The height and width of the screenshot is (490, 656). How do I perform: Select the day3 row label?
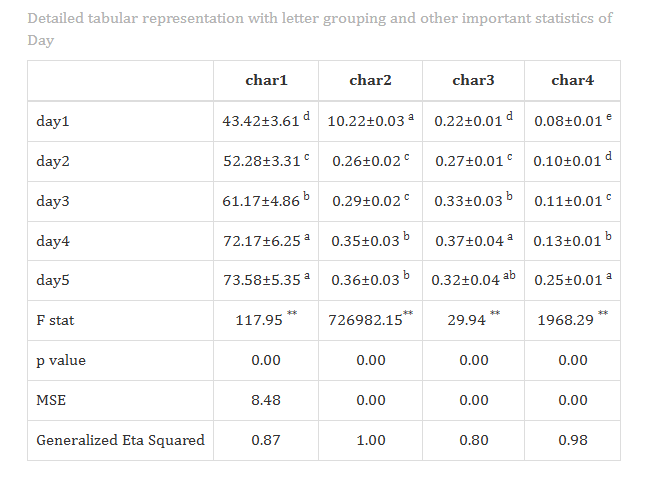[53, 201]
